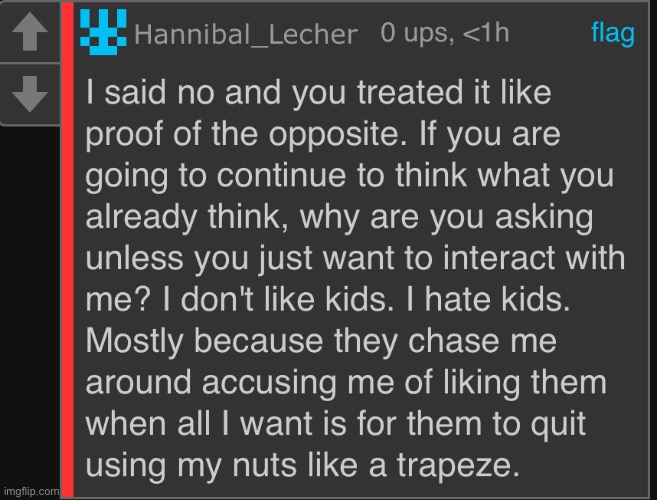This screenshot has width=657, height=500.
Task: Click the text 'already think, why are you asking'
Action: 339,217
